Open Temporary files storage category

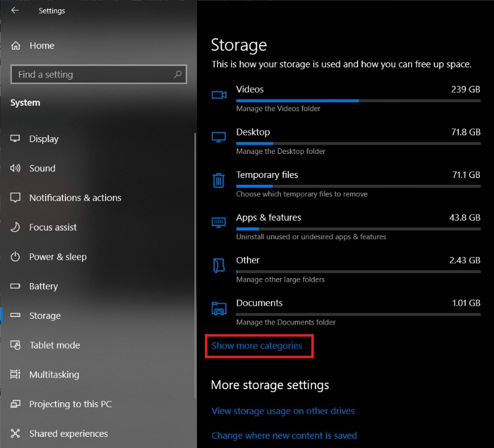pos(346,184)
